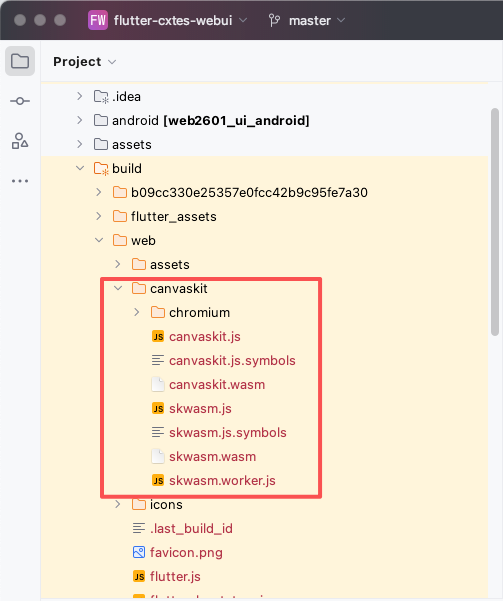Viewport: 503px width, 601px height.
Task: Open the Project tool window folder icon
Action: coord(20,61)
